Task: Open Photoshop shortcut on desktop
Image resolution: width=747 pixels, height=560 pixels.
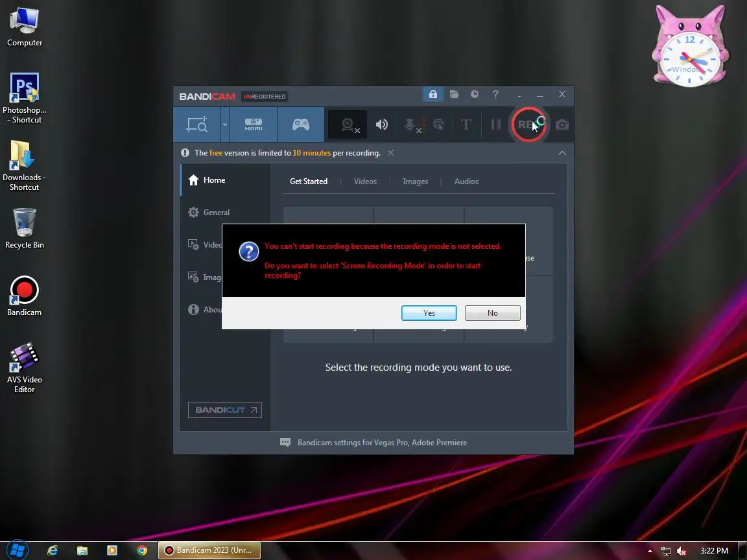Action: click(24, 99)
